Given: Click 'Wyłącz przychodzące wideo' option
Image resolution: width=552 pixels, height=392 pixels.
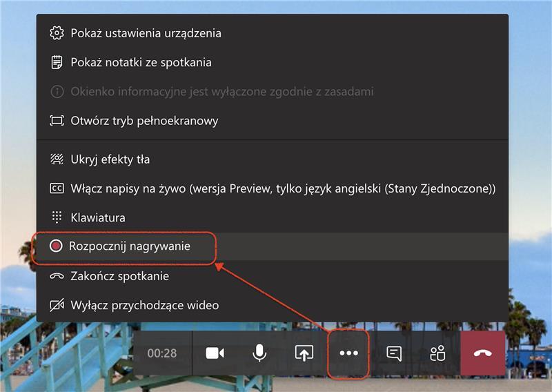Looking at the screenshot, I should pyautogui.click(x=144, y=305).
